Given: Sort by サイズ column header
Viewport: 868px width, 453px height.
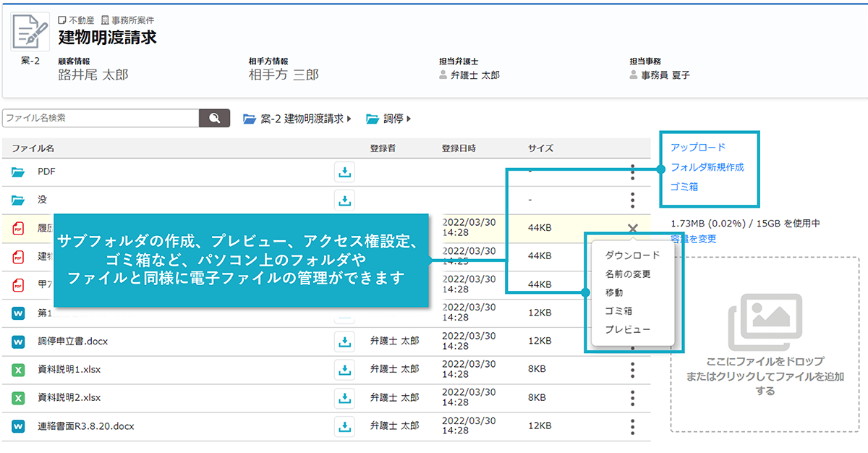Looking at the screenshot, I should click(540, 148).
